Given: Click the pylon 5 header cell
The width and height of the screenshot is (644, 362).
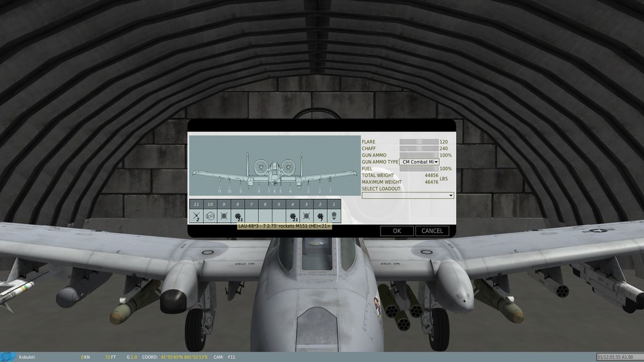Looking at the screenshot, I should (279, 204).
